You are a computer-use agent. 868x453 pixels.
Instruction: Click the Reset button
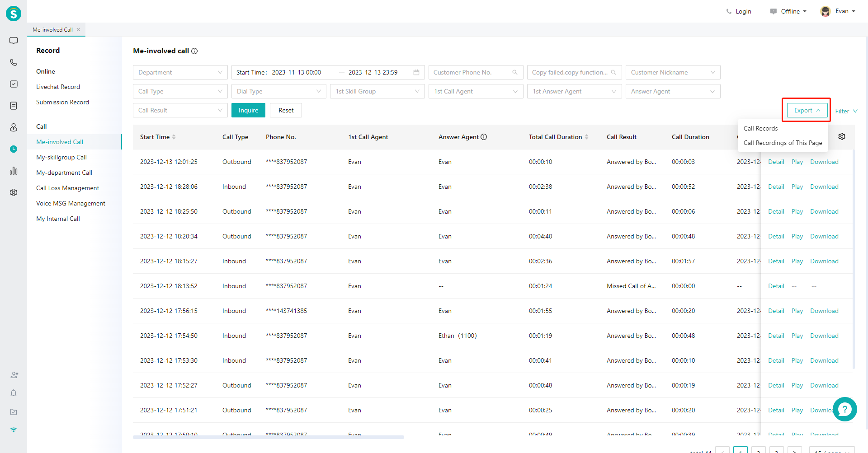(x=286, y=110)
